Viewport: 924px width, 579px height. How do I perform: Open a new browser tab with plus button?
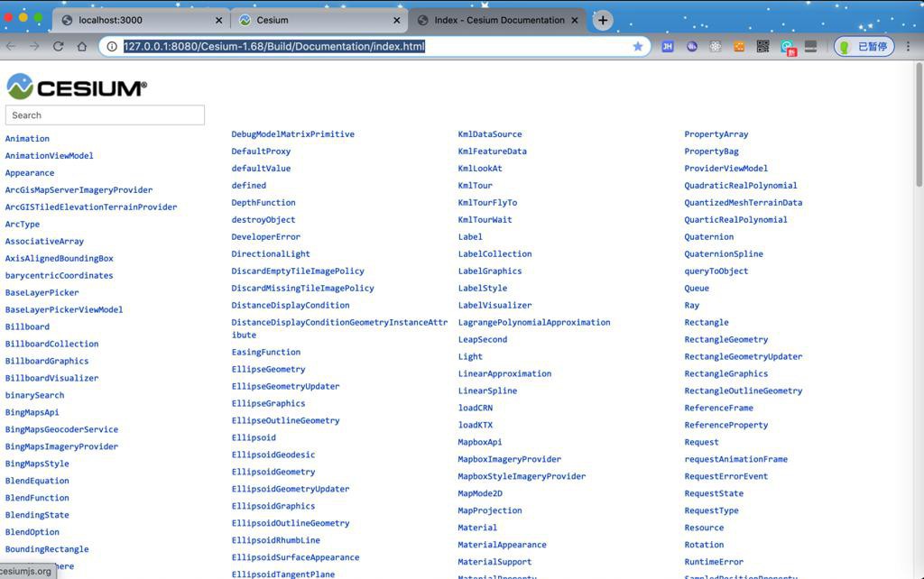(x=602, y=20)
